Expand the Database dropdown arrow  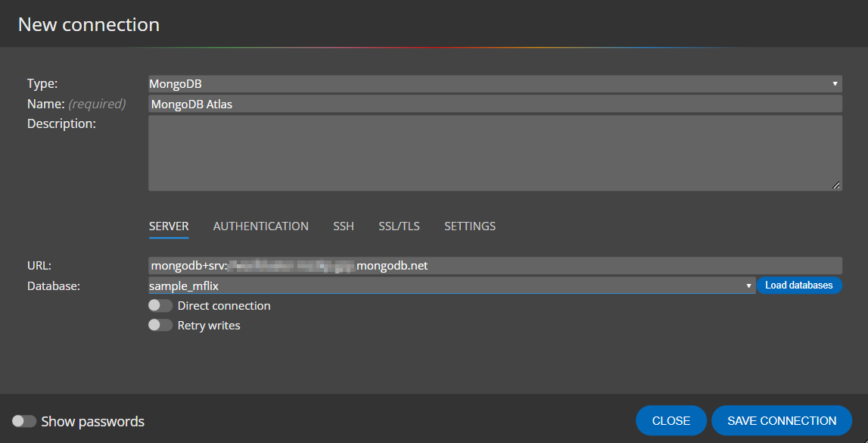click(748, 285)
